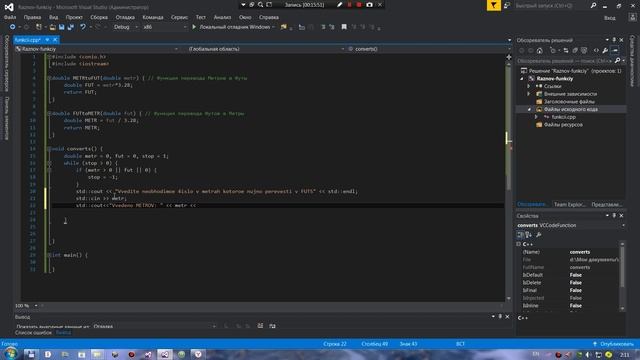Expand the Внешние зависимости node
This screenshot has width=640, height=360.
point(529,94)
